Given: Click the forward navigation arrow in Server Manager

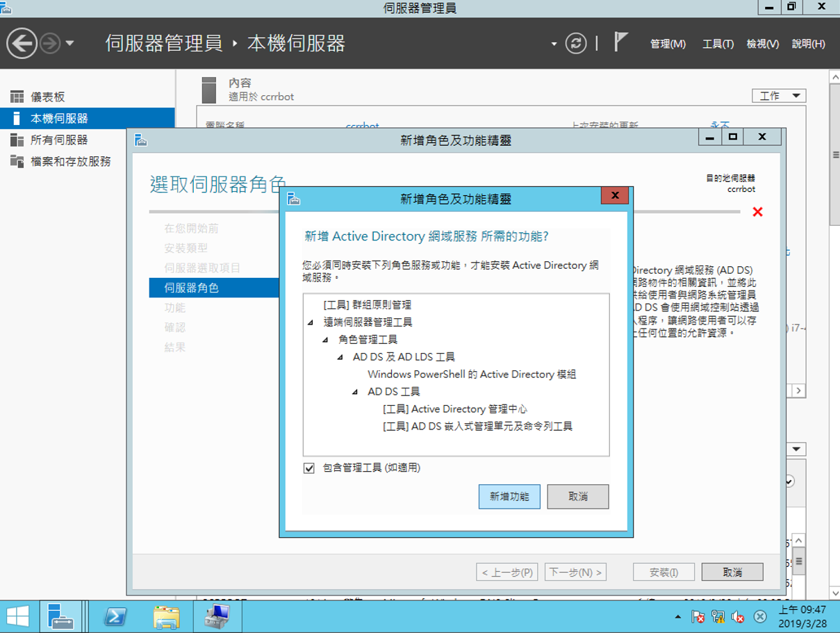Looking at the screenshot, I should click(x=50, y=44).
